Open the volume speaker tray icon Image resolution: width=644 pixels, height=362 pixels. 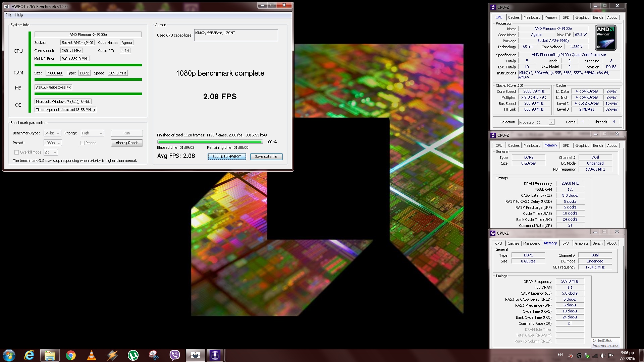click(603, 356)
